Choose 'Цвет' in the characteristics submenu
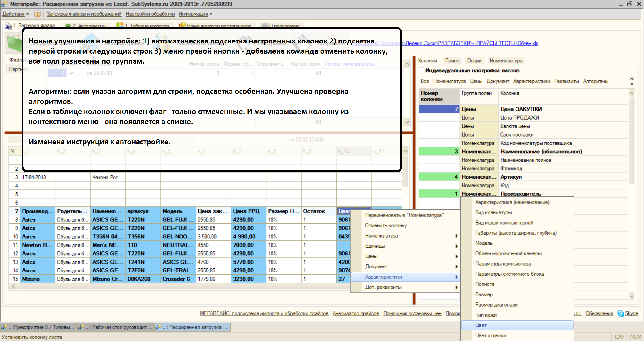Viewport: 644px width, 341px height. click(x=481, y=325)
